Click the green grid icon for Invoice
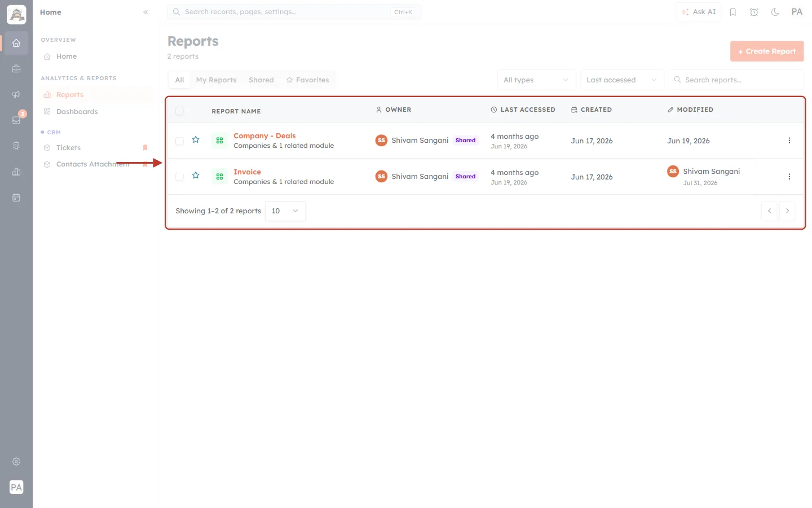The image size is (812, 508). (220, 177)
